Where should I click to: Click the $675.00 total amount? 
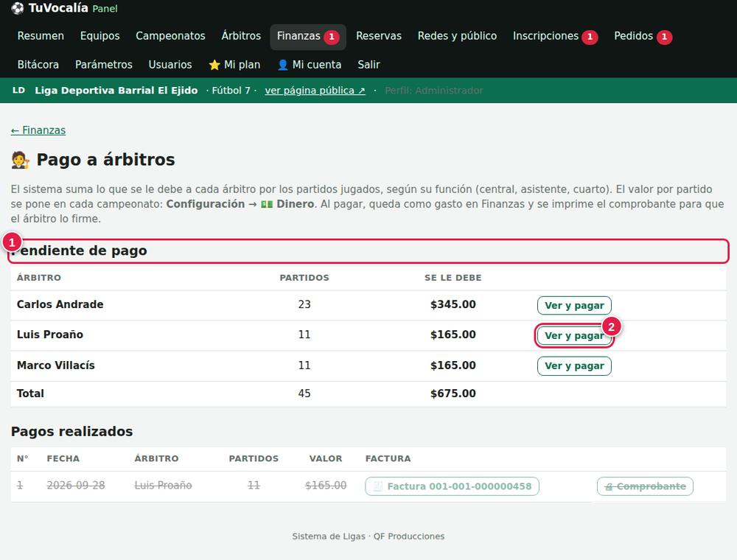coord(453,393)
